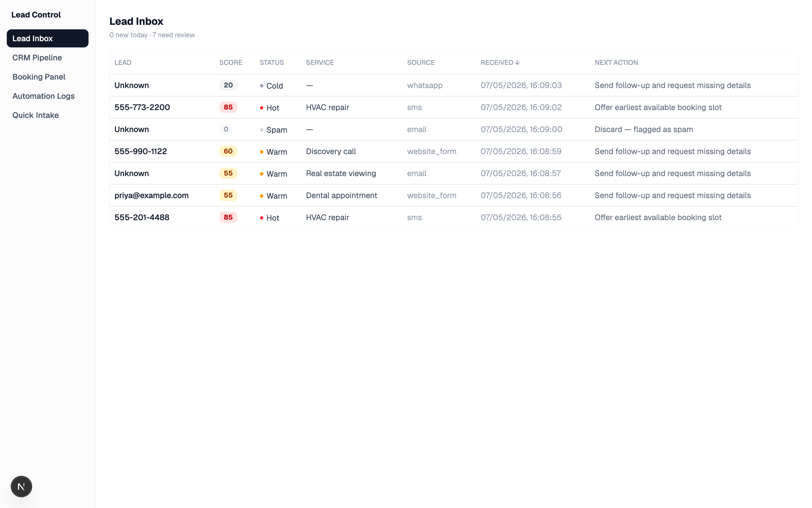Click the 16:09:00 received timestamp
This screenshot has width=812, height=508.
[x=521, y=129]
